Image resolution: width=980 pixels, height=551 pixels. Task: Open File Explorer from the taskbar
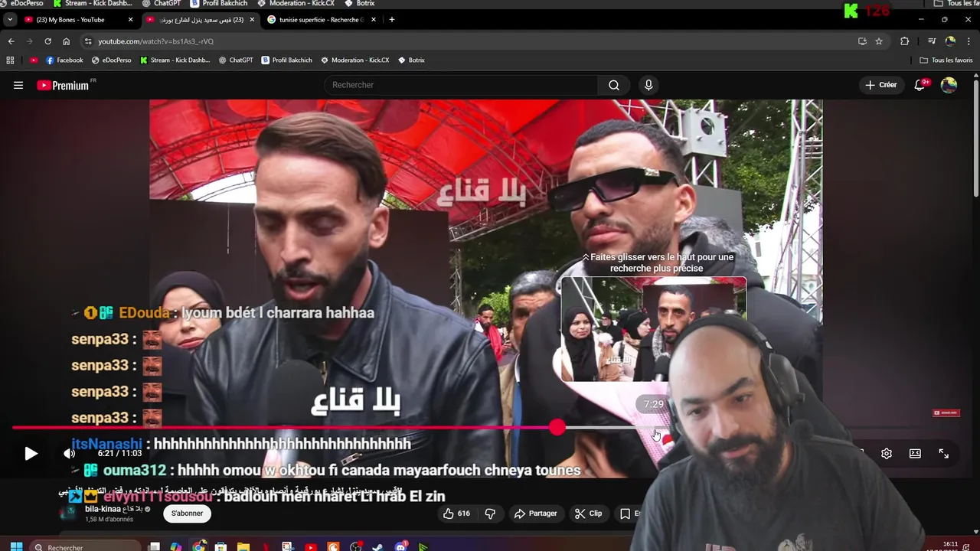(x=243, y=546)
